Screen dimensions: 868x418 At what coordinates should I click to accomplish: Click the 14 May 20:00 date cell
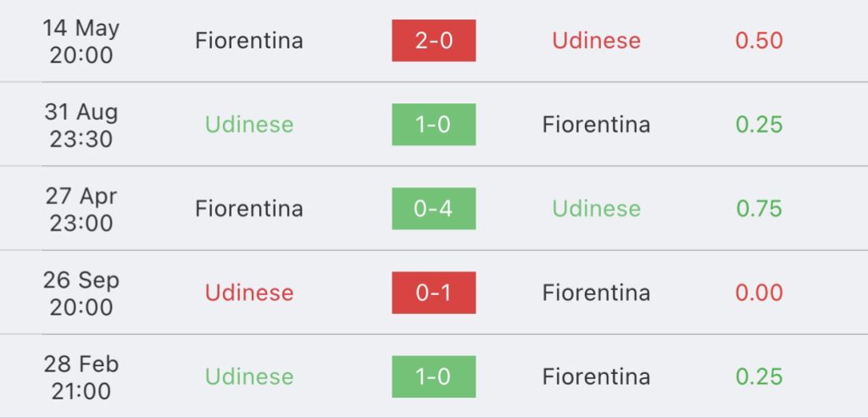pyautogui.click(x=81, y=41)
